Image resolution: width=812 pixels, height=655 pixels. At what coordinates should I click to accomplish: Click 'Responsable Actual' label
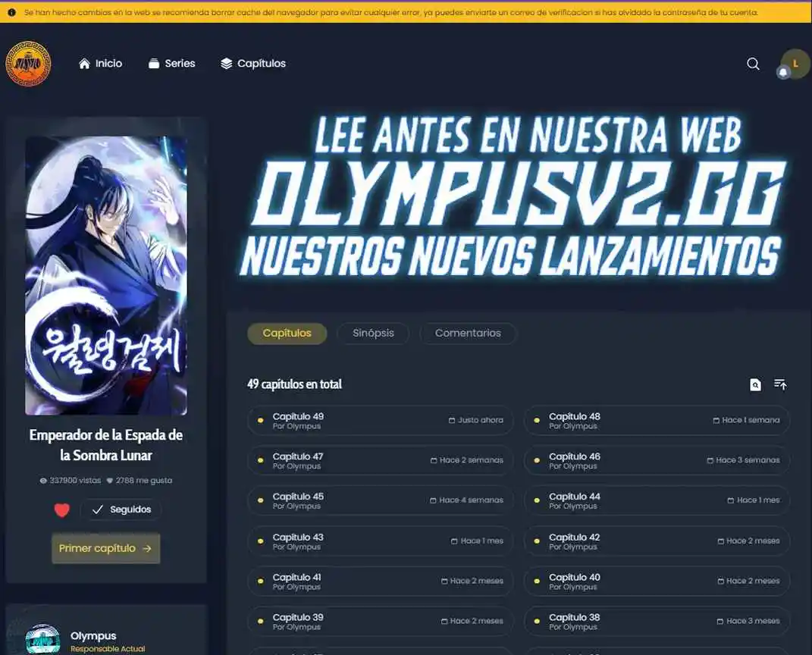click(x=108, y=649)
